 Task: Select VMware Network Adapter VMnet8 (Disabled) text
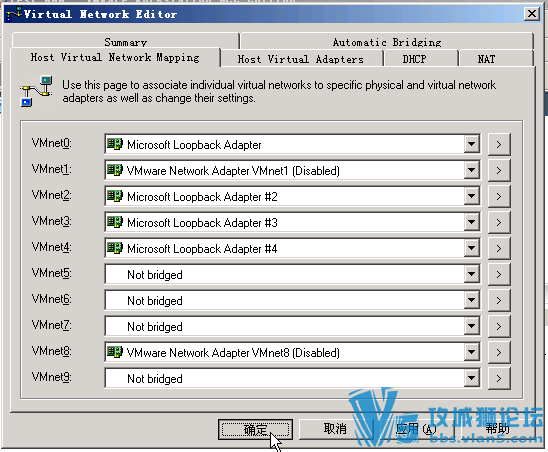click(233, 353)
